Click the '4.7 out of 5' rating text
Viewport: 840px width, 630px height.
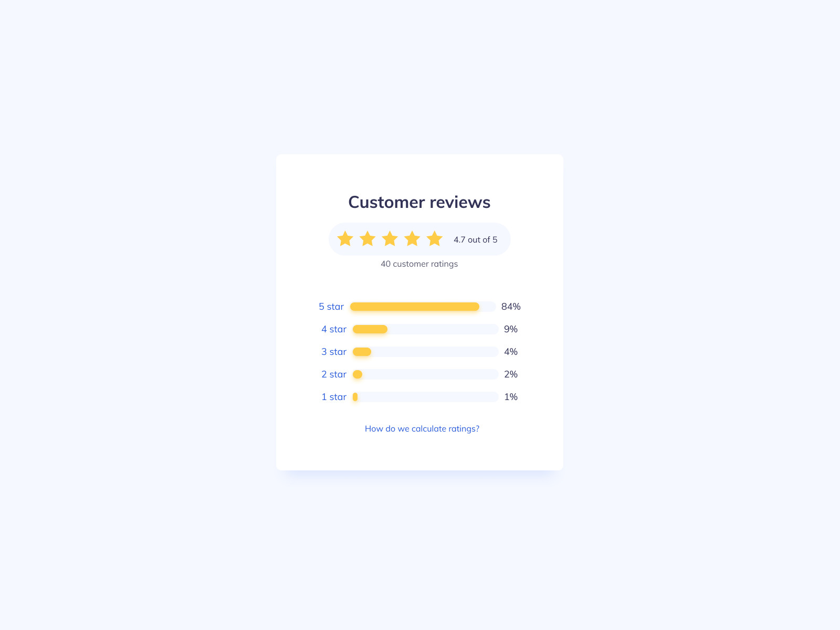point(476,239)
